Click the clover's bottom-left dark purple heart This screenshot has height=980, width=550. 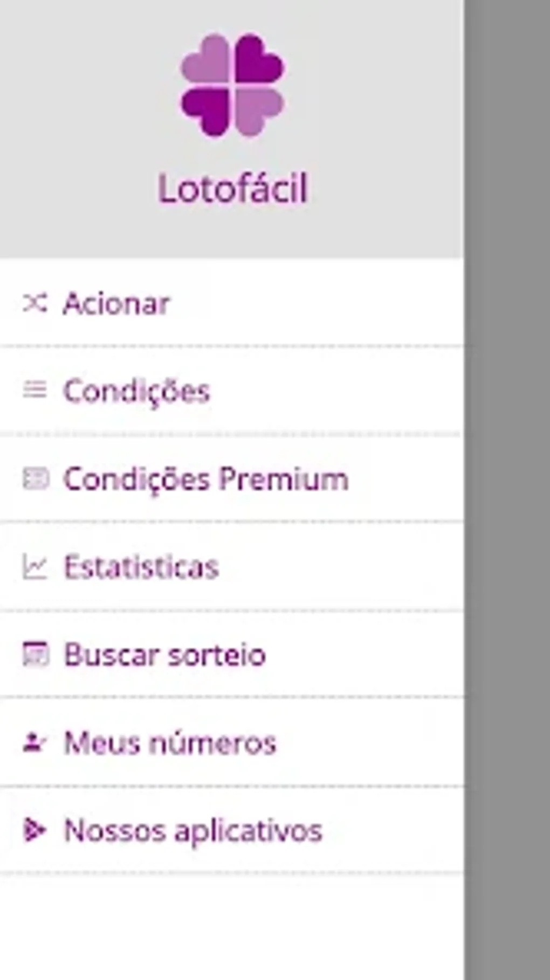click(207, 110)
